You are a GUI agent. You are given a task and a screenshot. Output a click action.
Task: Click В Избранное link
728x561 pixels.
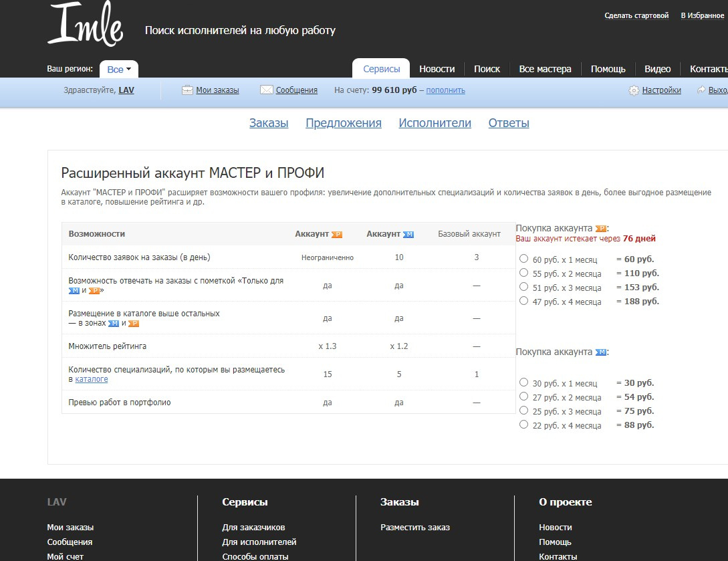point(703,15)
